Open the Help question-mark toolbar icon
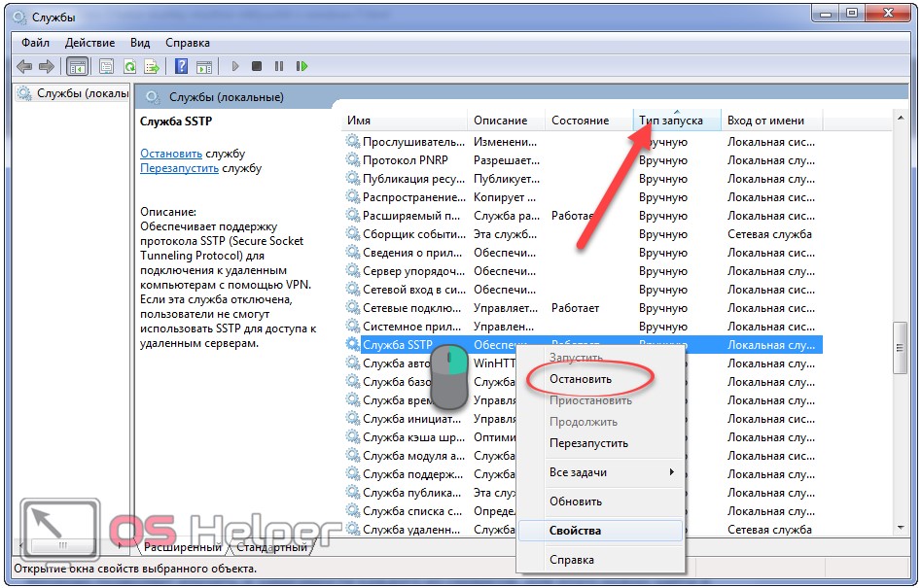922x588 pixels. click(x=182, y=66)
